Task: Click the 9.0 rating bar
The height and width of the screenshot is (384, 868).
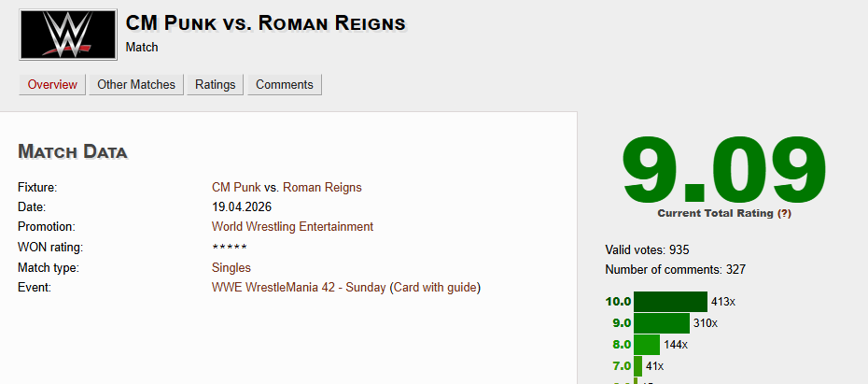Action: 662,323
